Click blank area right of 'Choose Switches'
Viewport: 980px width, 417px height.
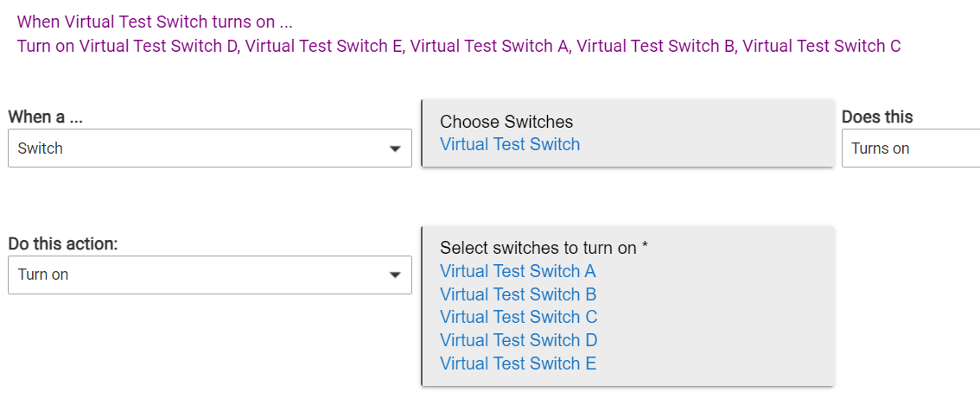(x=709, y=122)
